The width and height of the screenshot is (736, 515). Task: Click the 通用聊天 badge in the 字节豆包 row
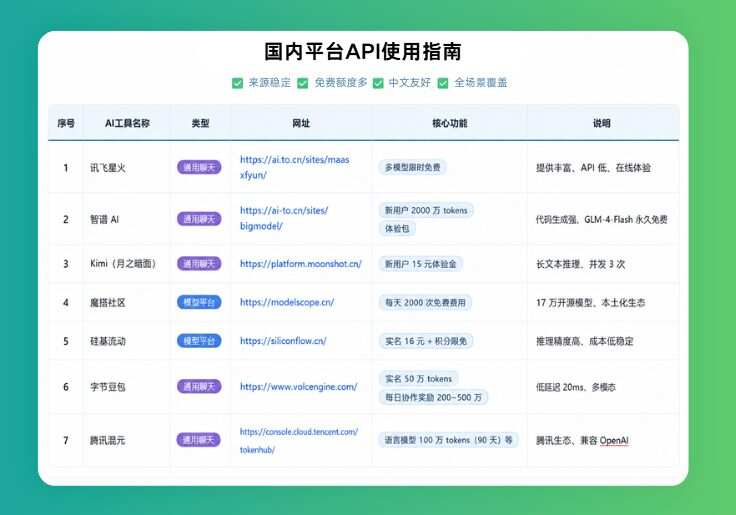199,387
